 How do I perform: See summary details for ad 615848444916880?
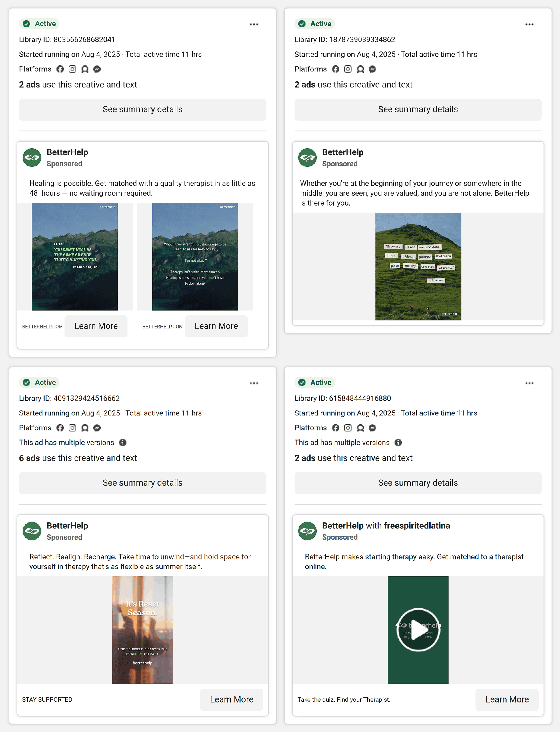[418, 483]
